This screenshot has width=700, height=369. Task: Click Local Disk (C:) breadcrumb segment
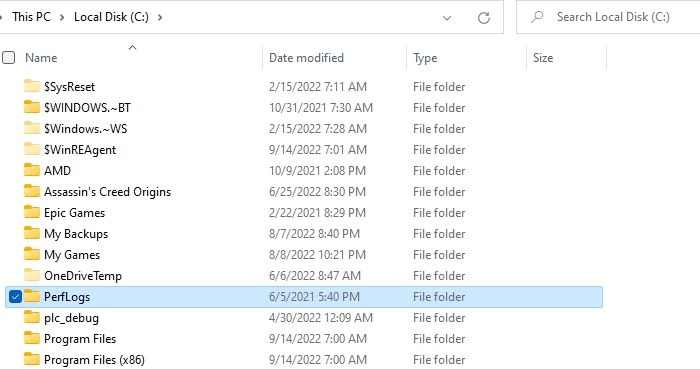pyautogui.click(x=111, y=17)
